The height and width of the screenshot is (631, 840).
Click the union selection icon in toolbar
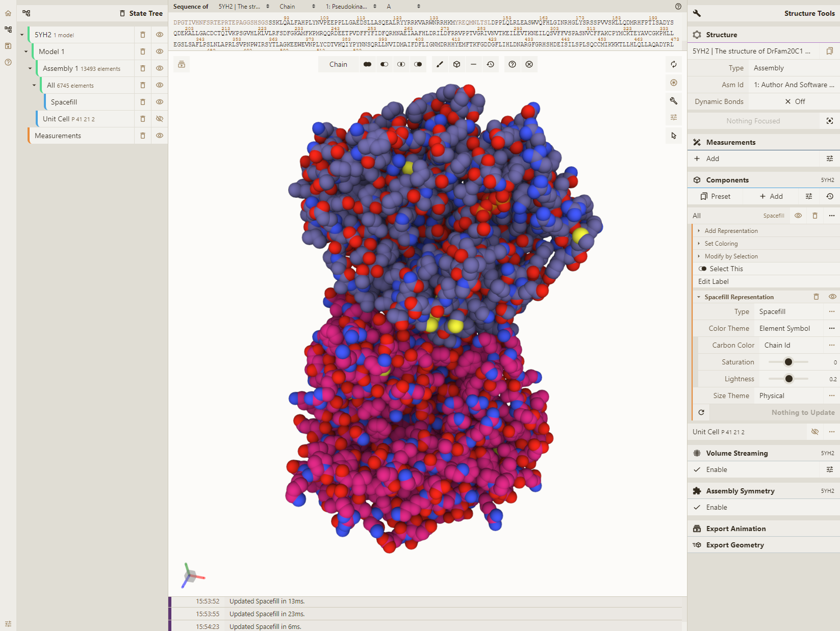[367, 64]
